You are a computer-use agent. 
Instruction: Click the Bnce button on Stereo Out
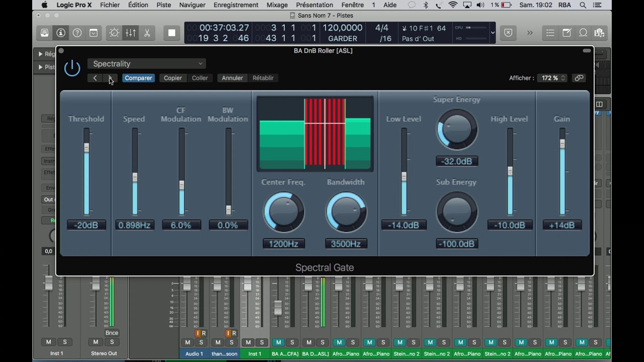point(112,333)
